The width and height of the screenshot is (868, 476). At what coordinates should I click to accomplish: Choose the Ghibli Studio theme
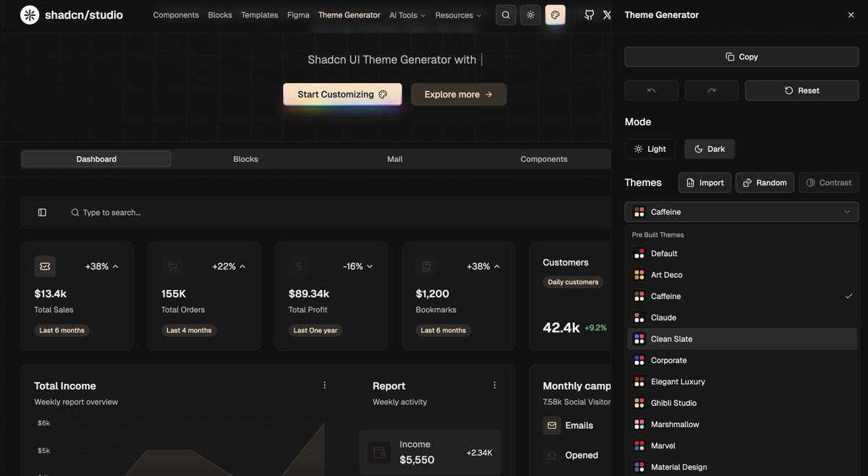742,403
